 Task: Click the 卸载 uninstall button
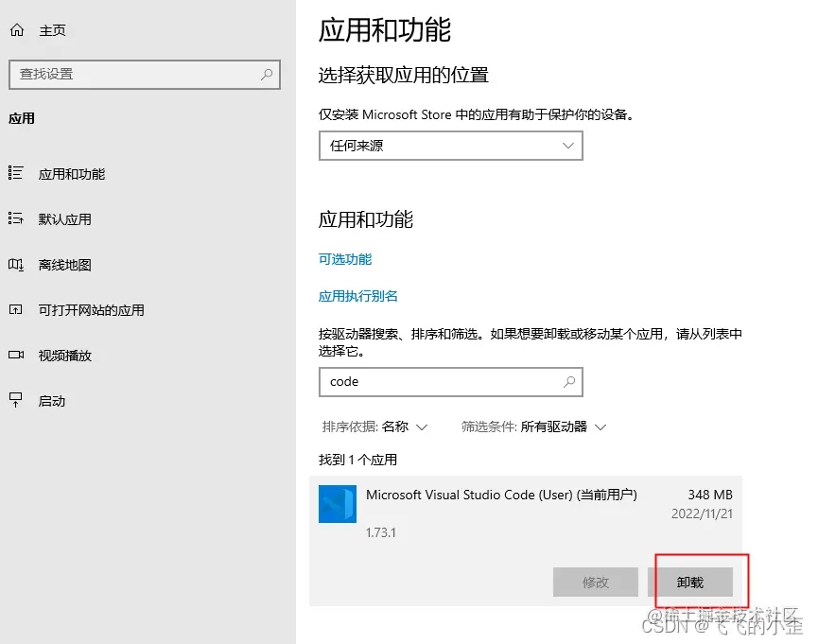(690, 582)
